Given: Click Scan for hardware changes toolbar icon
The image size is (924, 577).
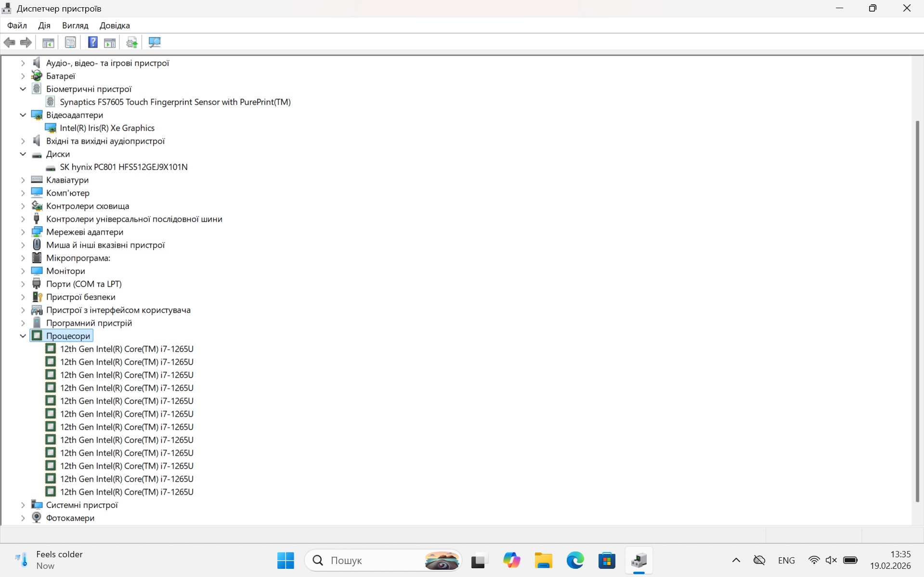Looking at the screenshot, I should (155, 42).
